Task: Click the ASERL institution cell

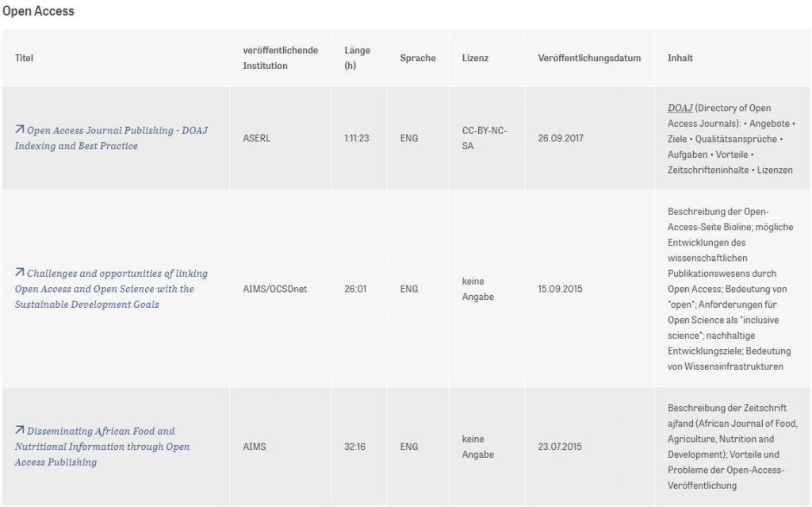Action: [256, 138]
